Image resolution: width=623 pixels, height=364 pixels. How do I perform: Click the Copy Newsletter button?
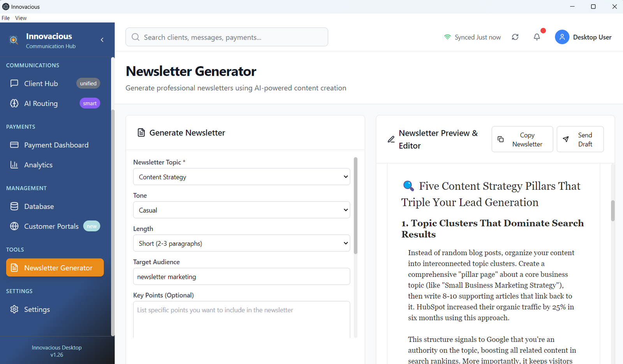click(x=522, y=139)
